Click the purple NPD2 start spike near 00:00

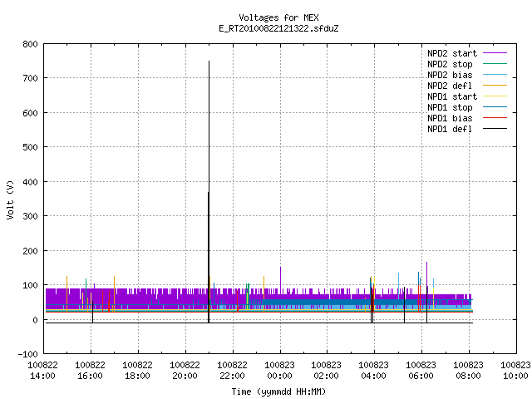281,277
